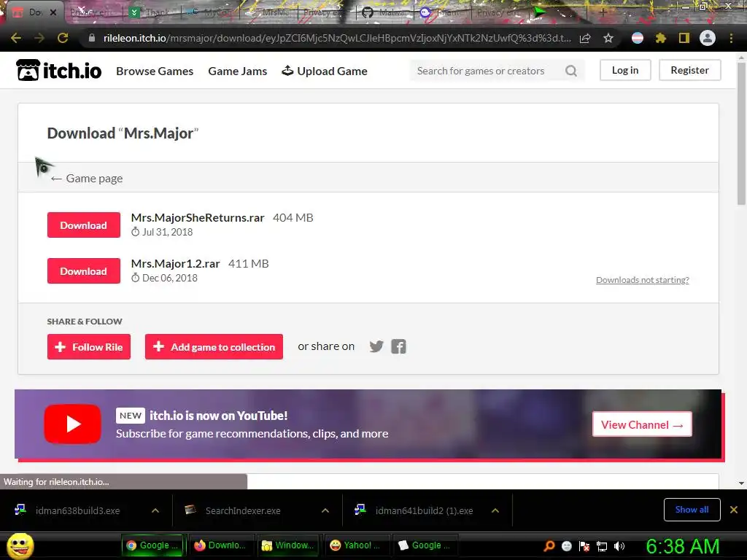747x560 pixels.
Task: Expand options for idman641build2 (1).exe download
Action: pyautogui.click(x=495, y=510)
